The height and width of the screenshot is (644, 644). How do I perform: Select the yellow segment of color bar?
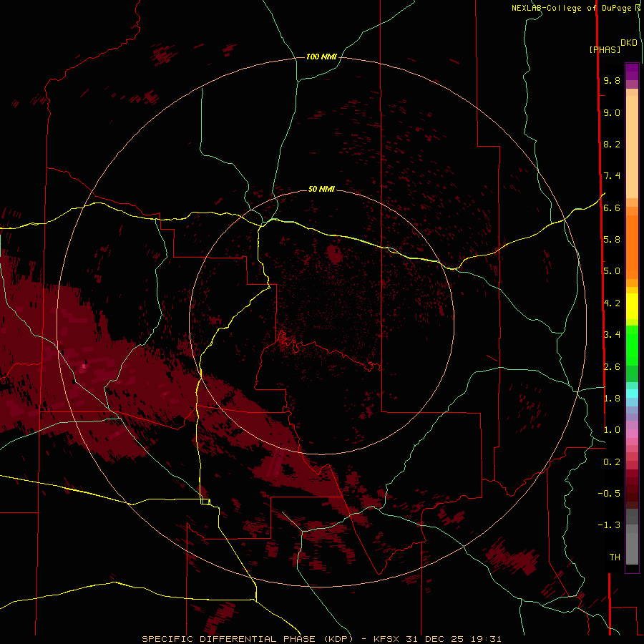tap(632, 306)
